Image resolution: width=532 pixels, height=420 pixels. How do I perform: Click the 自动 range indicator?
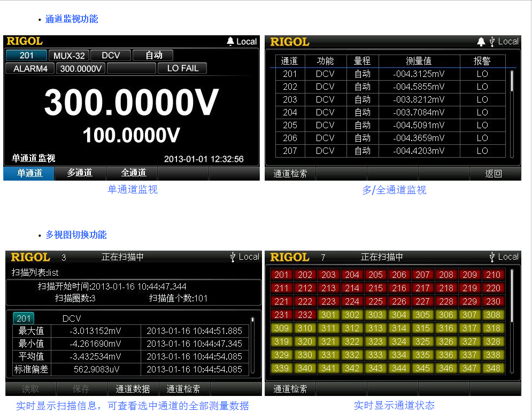[x=152, y=55]
